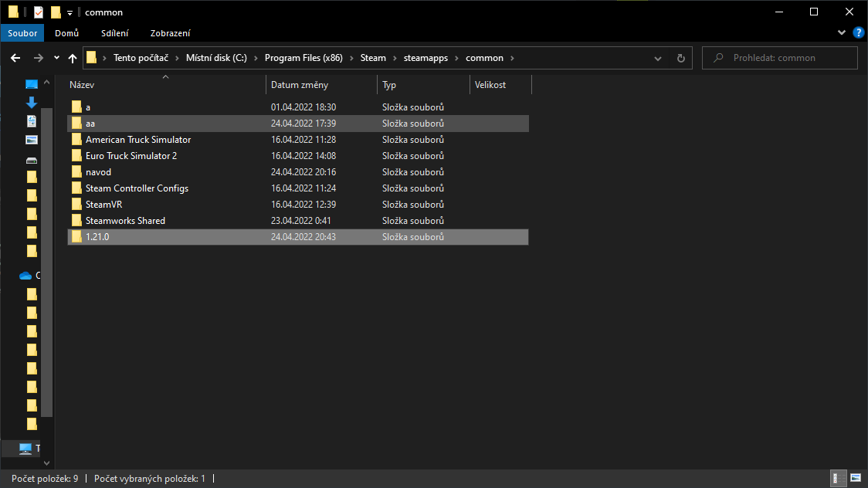The height and width of the screenshot is (488, 868).
Task: Open Desktop in the navigation pane
Action: click(x=32, y=84)
